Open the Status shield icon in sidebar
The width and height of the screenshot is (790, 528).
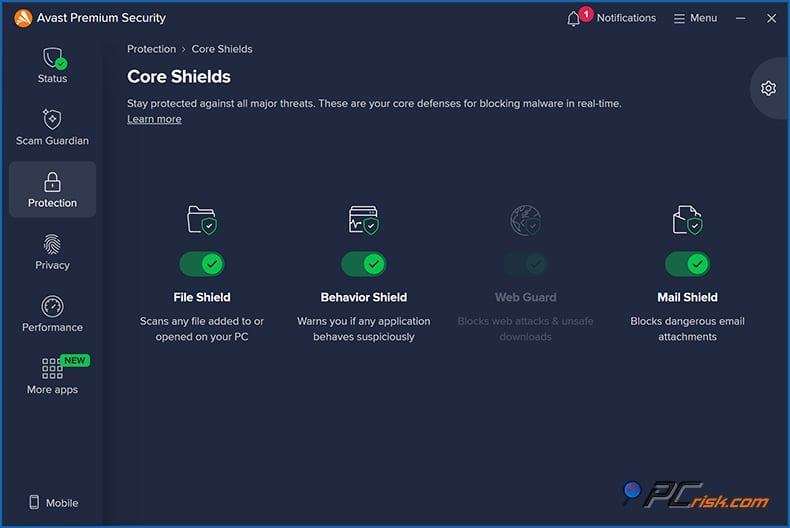click(54, 58)
